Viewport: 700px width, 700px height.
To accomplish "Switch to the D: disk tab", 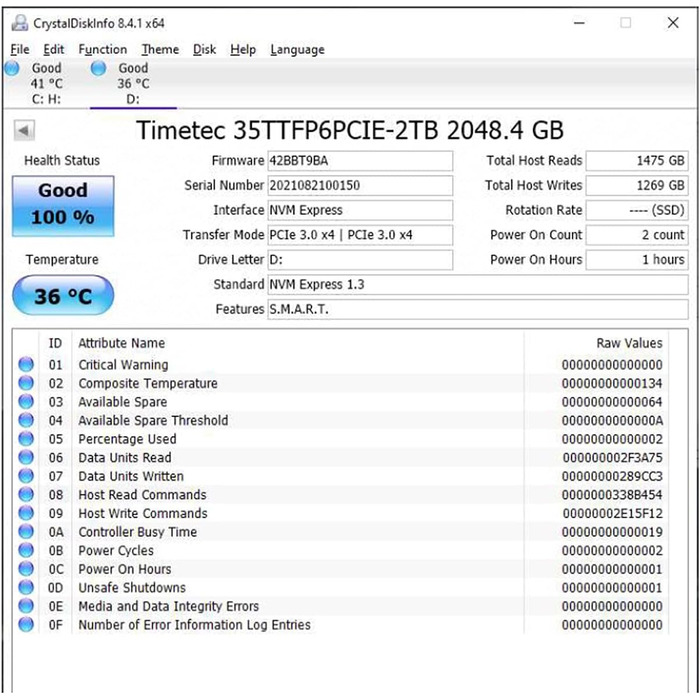I will coord(133,83).
